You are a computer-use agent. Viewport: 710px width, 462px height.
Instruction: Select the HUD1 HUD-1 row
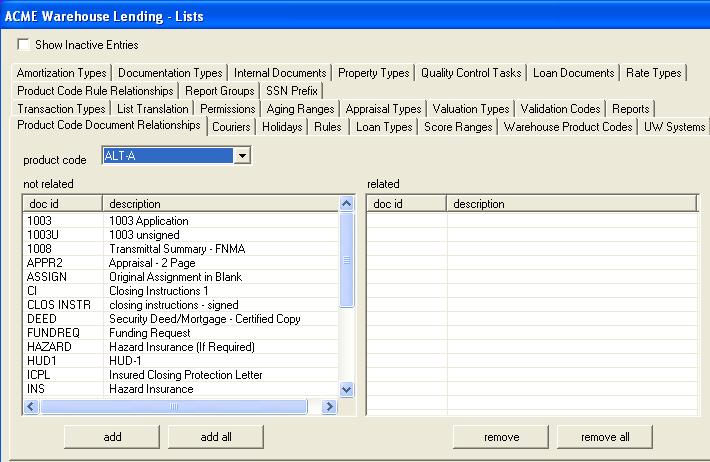coord(181,361)
